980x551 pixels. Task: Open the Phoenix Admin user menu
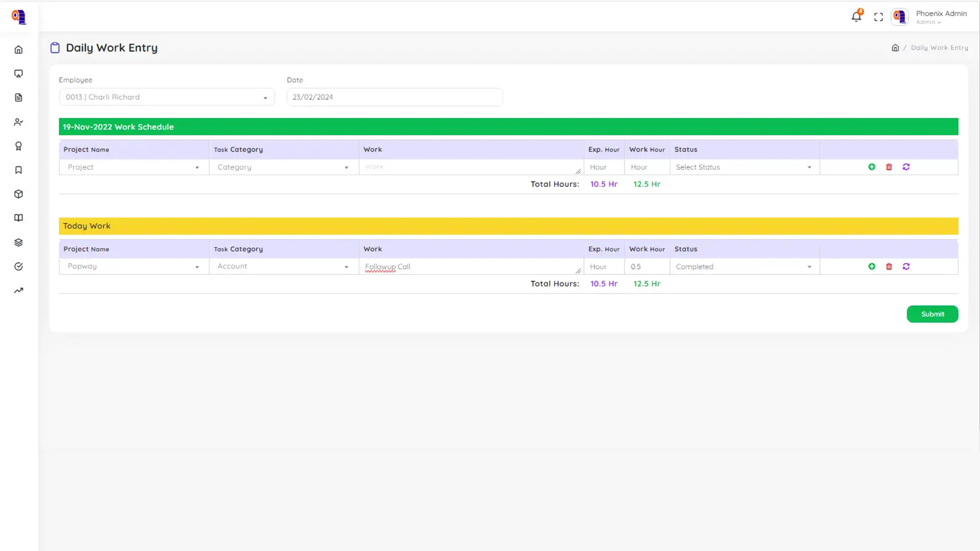[940, 17]
